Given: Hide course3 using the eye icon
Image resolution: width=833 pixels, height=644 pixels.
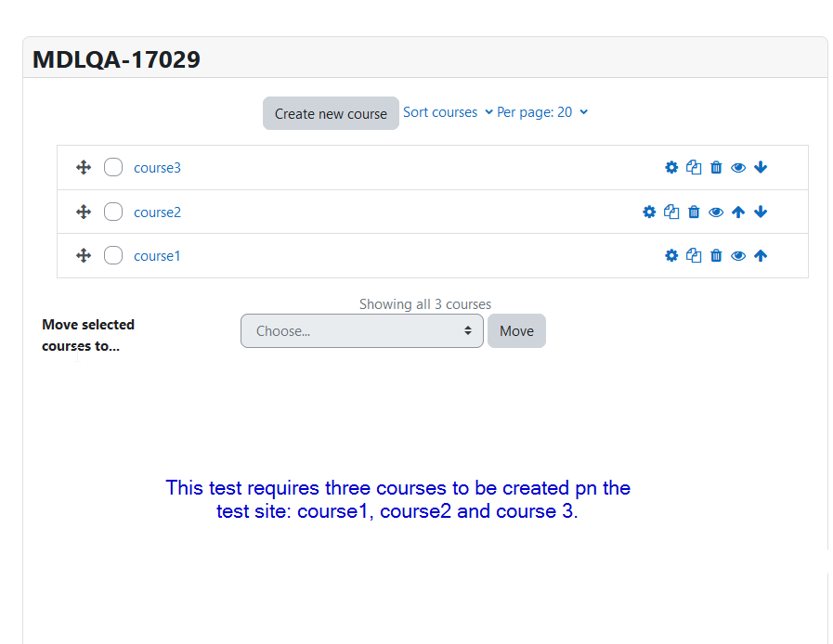Looking at the screenshot, I should pos(738,168).
